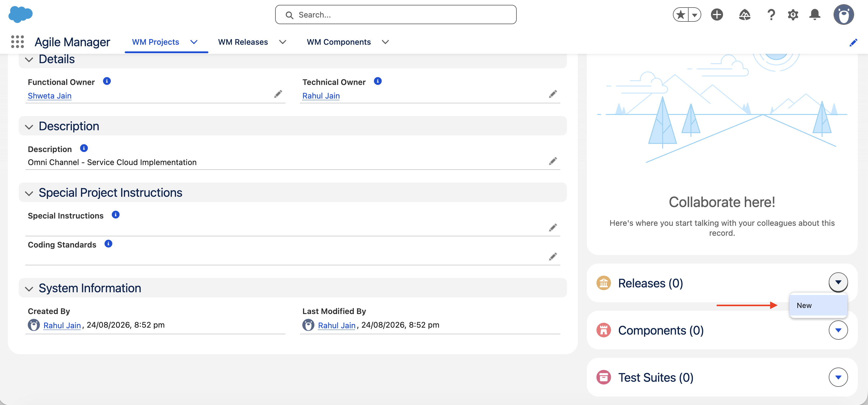
Task: Edit the Coding Standards field
Action: 553,256
